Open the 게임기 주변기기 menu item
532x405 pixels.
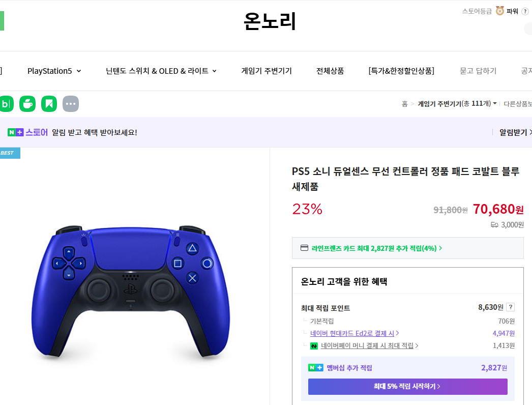tap(267, 71)
